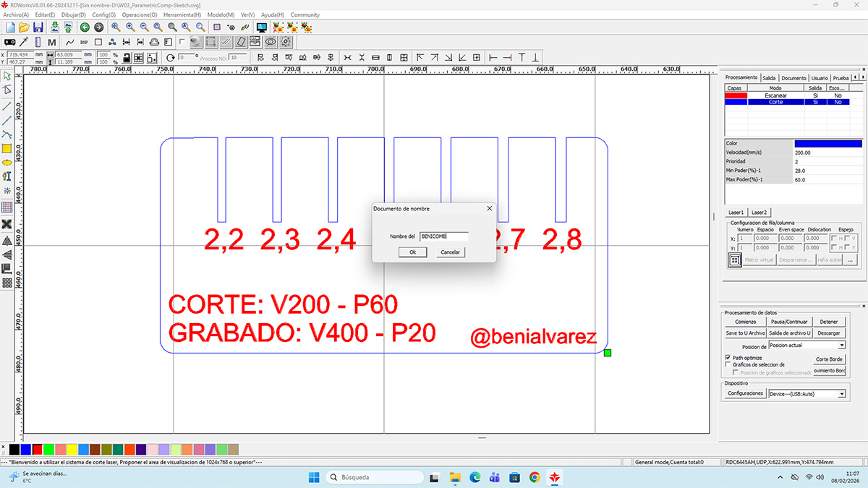Switch to the Documento tab
Image resolution: width=868 pixels, height=488 pixels.
[x=793, y=78]
